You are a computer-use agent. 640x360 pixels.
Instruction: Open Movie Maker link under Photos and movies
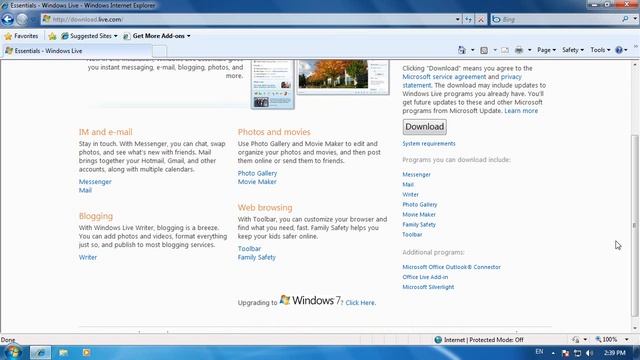click(257, 182)
